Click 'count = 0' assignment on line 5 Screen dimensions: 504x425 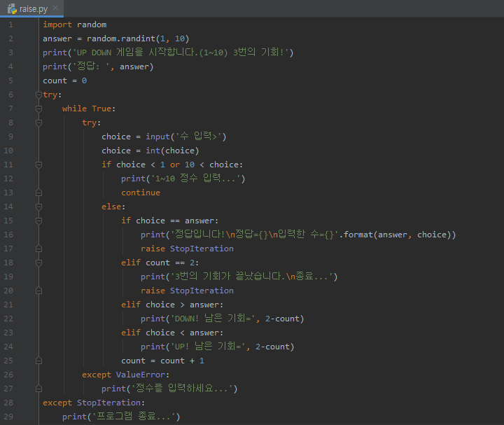[64, 81]
